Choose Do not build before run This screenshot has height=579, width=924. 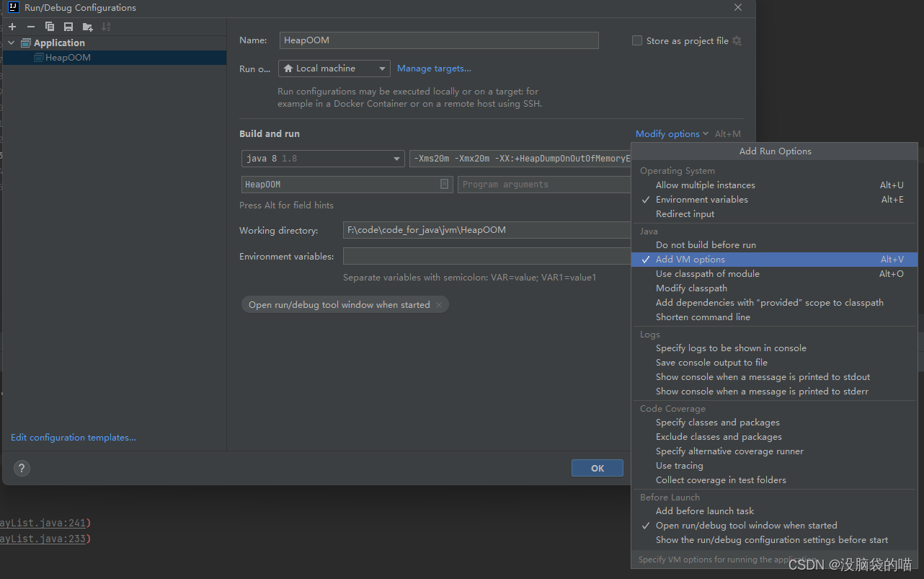pos(775,245)
